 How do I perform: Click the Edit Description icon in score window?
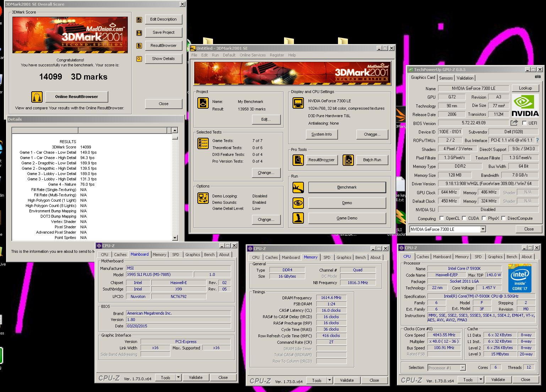coord(139,20)
